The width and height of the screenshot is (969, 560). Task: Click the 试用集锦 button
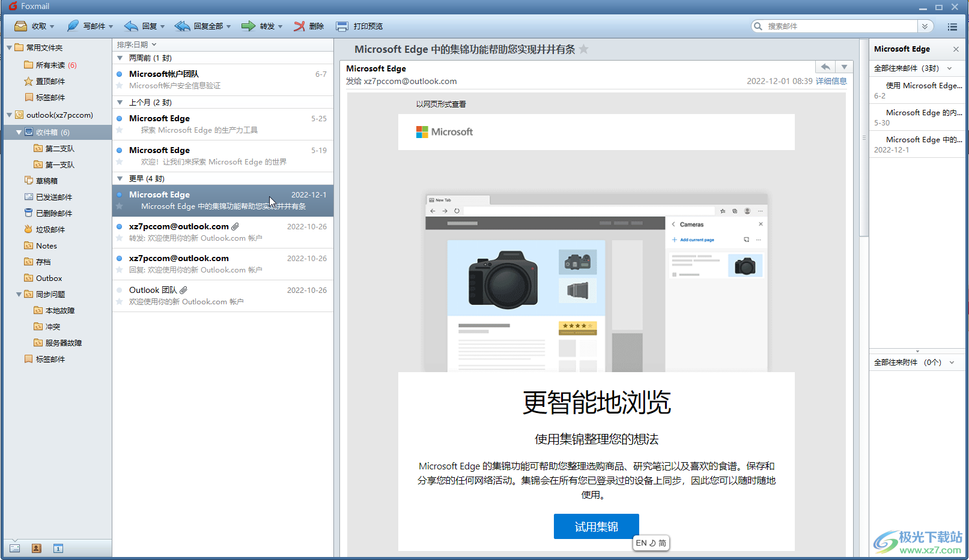pyautogui.click(x=596, y=526)
